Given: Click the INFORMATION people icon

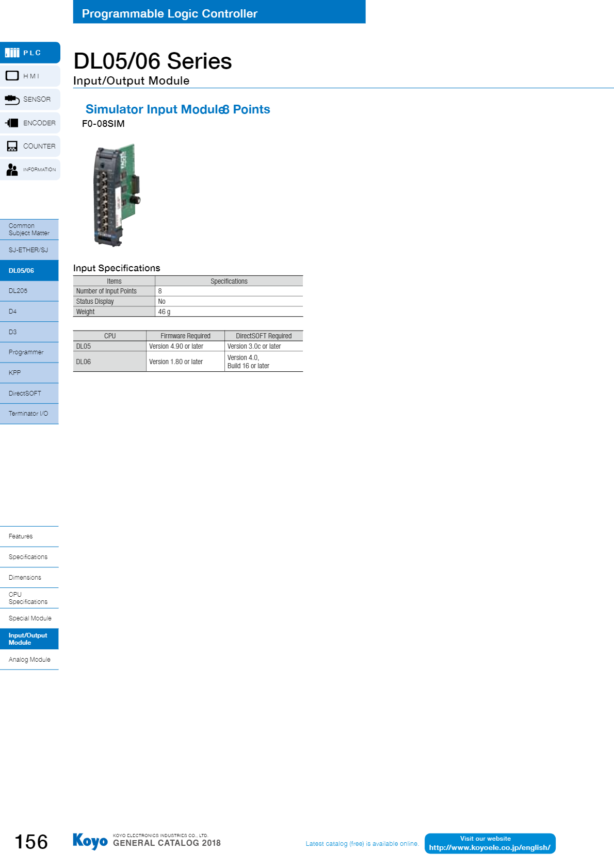Looking at the screenshot, I should click(x=12, y=169).
